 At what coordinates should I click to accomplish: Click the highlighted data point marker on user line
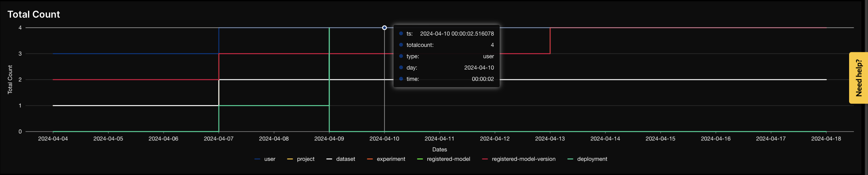coord(384,28)
